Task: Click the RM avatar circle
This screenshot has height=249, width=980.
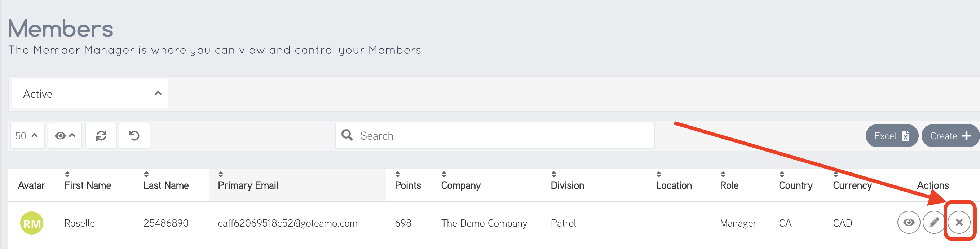Action: point(32,223)
